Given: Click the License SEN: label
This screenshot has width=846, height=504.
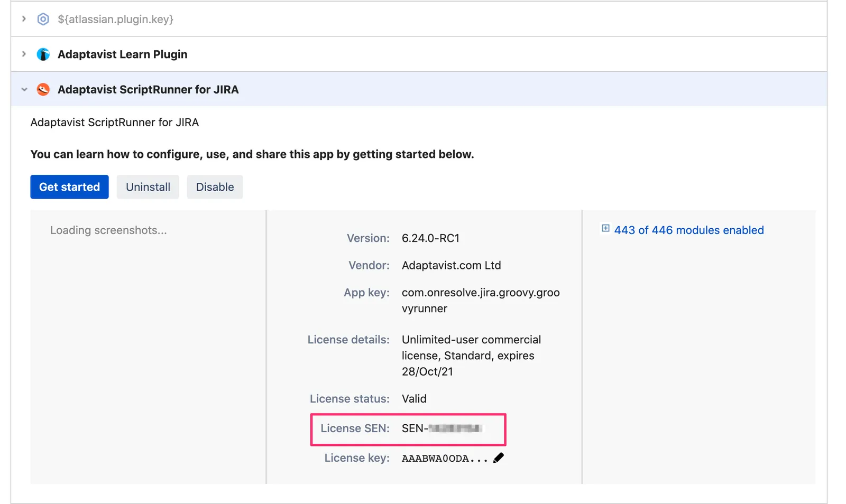Looking at the screenshot, I should (x=355, y=428).
